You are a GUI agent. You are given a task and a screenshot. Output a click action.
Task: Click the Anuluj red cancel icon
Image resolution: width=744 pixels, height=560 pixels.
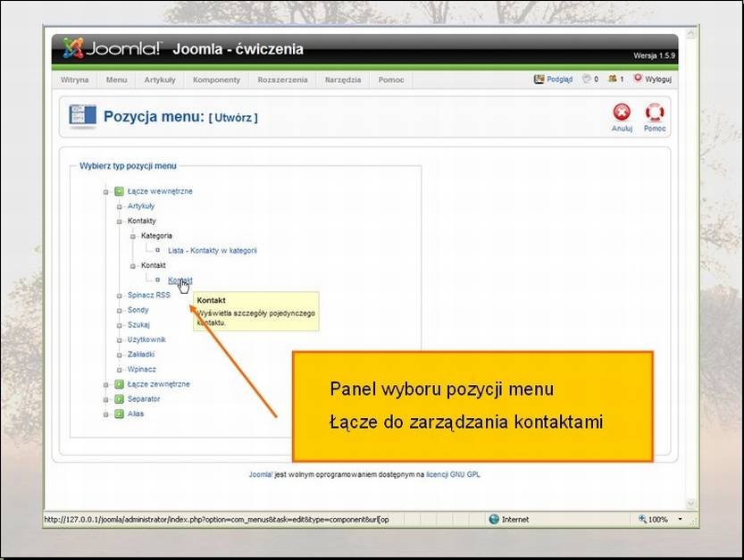click(x=622, y=113)
